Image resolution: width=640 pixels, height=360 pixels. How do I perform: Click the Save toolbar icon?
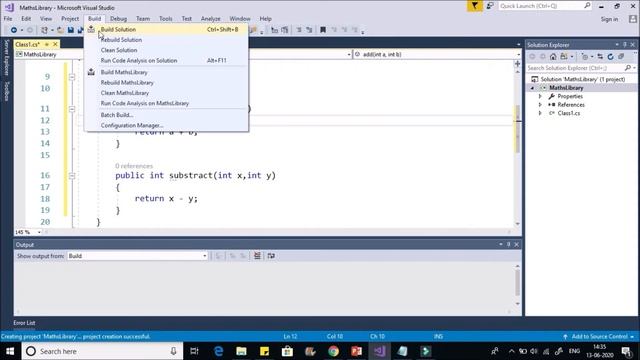(x=71, y=30)
